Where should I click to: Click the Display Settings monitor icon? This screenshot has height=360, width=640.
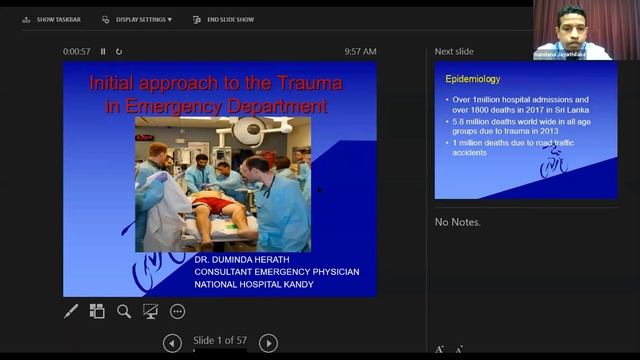click(105, 20)
